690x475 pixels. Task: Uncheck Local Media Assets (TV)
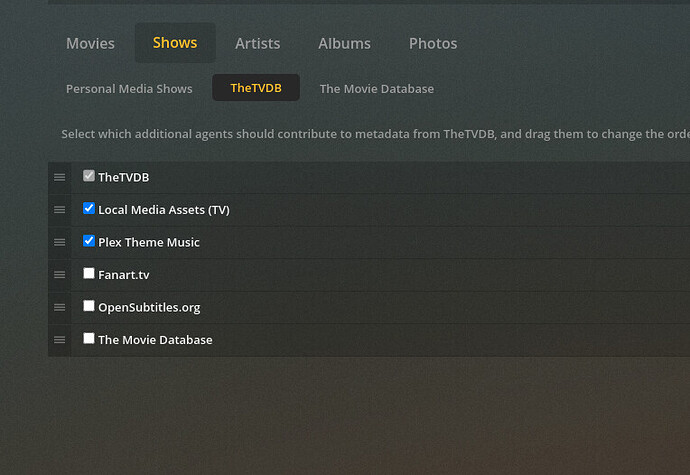88,208
